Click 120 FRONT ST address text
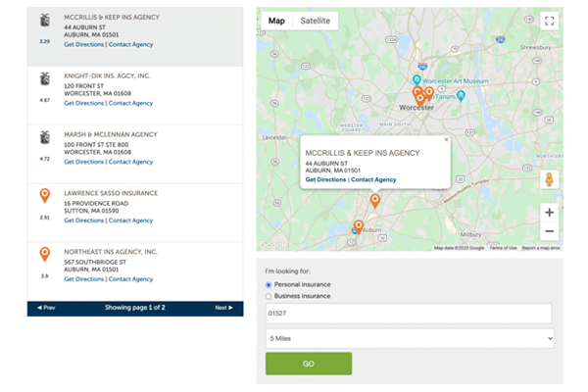 [84, 86]
